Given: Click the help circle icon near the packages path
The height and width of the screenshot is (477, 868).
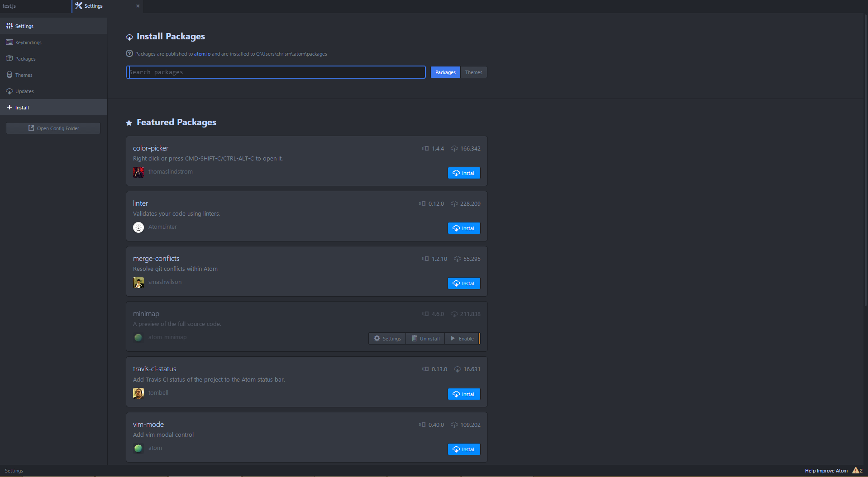Looking at the screenshot, I should pyautogui.click(x=129, y=53).
